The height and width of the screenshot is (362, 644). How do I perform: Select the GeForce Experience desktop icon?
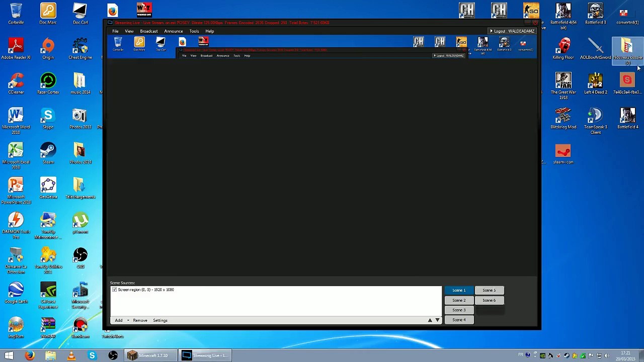48,295
